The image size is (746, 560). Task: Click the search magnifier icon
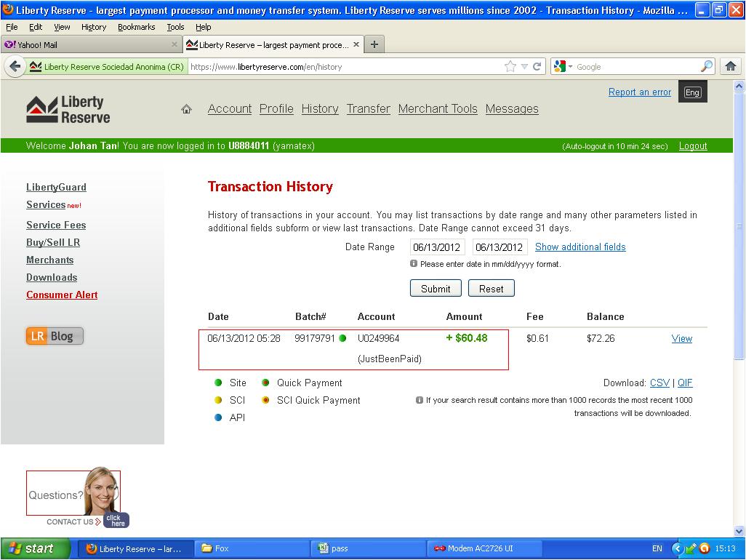[707, 67]
